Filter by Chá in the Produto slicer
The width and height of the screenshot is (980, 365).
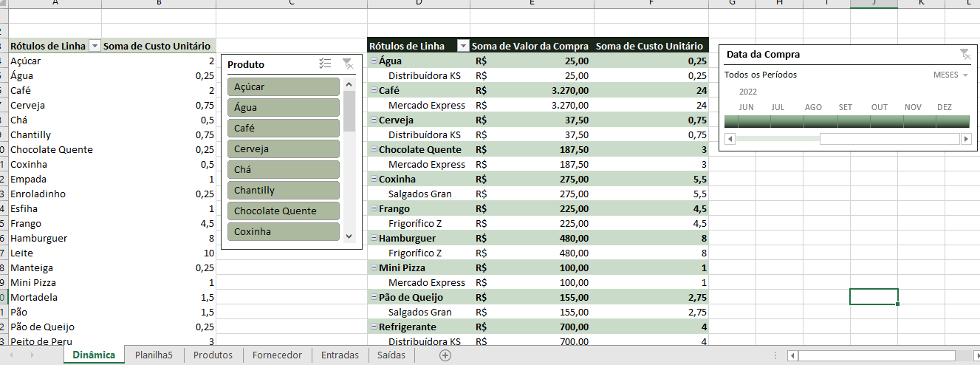284,169
